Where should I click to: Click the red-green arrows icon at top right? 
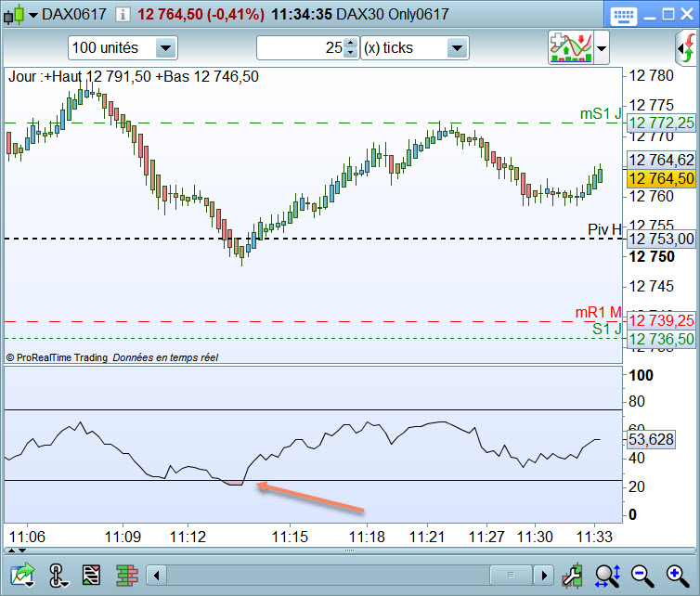click(x=688, y=47)
